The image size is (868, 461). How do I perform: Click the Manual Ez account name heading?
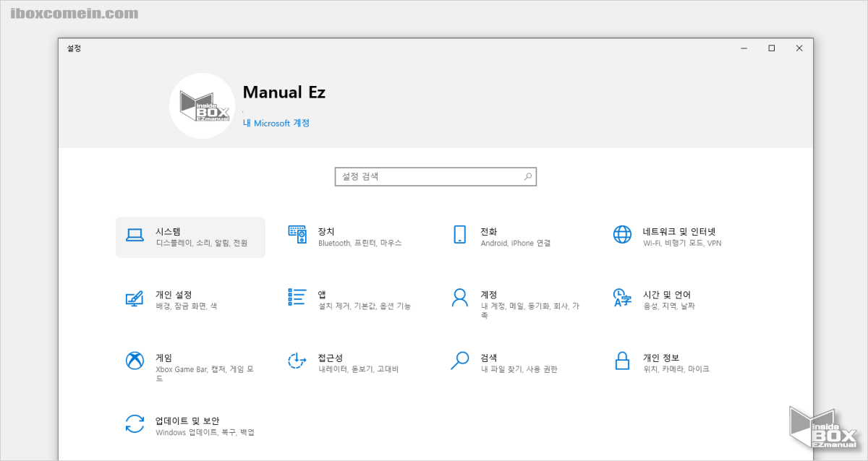tap(284, 92)
